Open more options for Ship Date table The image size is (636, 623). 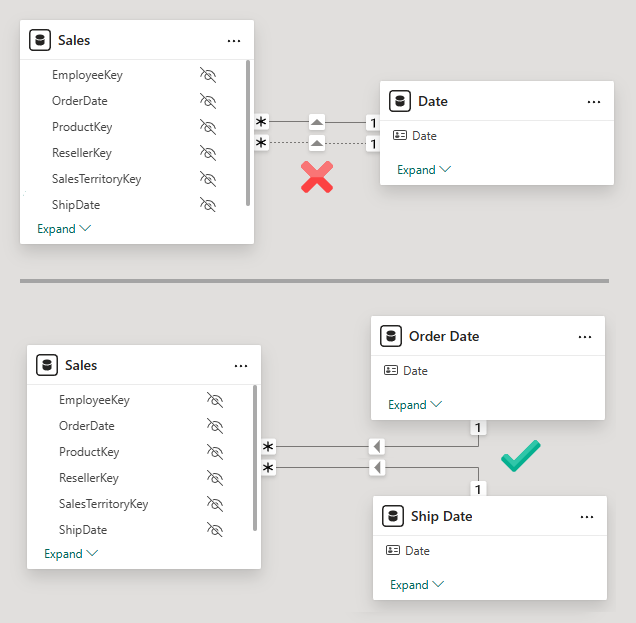point(587,517)
